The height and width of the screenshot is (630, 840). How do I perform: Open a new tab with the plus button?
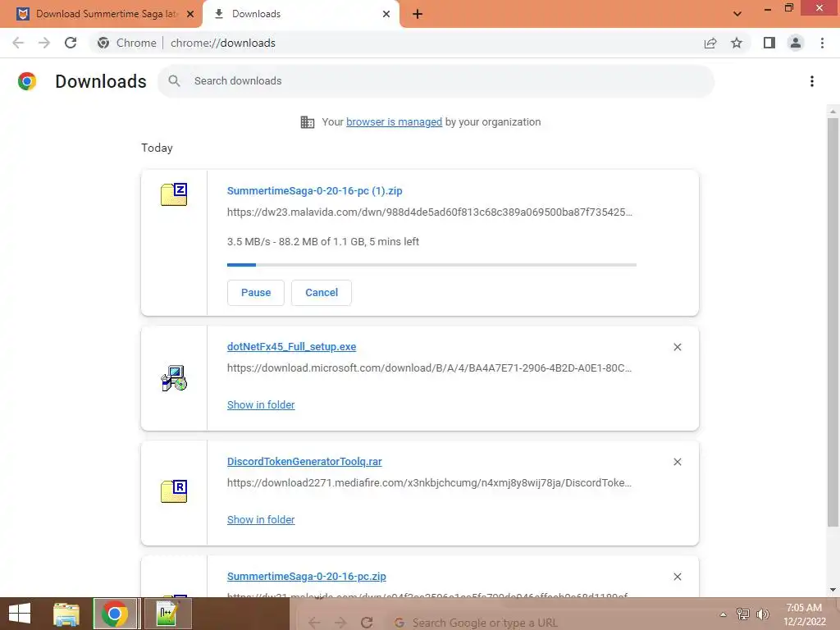[418, 14]
